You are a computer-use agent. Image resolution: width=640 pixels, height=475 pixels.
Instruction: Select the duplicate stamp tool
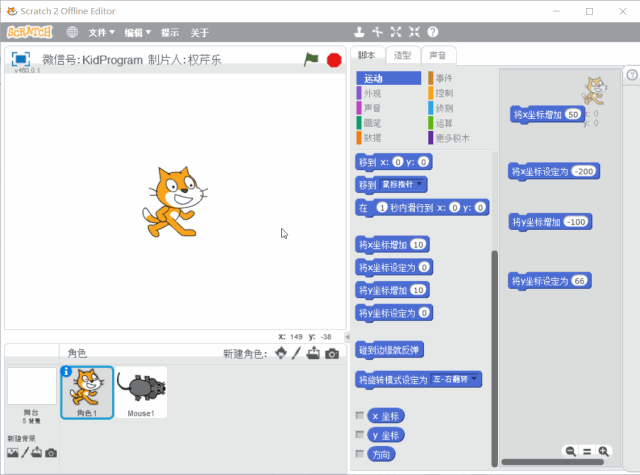tap(359, 32)
